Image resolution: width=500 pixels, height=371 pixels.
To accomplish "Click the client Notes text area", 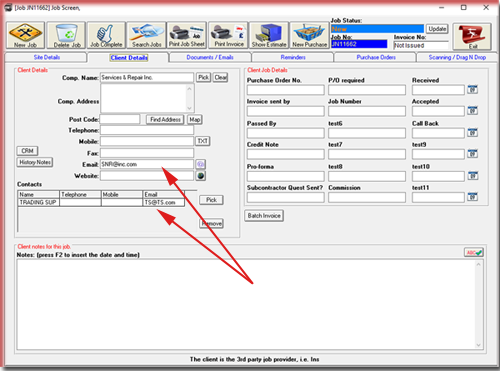I will point(246,305).
